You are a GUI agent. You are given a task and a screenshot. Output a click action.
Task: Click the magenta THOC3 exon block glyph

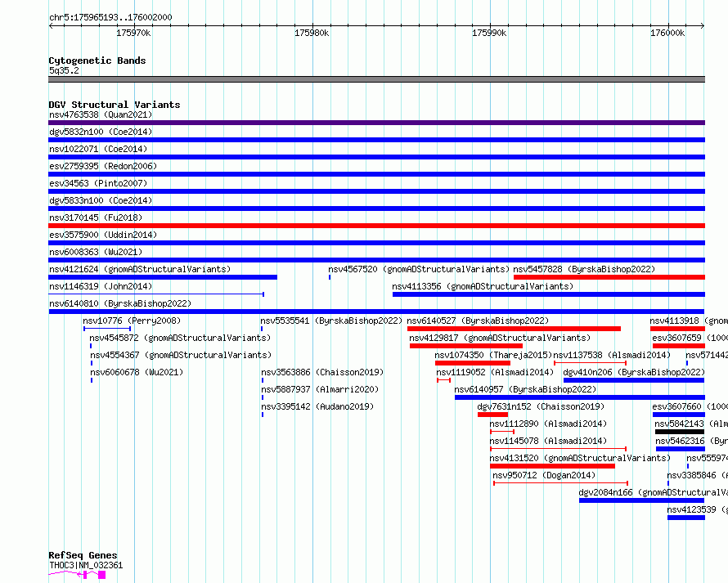click(x=101, y=575)
